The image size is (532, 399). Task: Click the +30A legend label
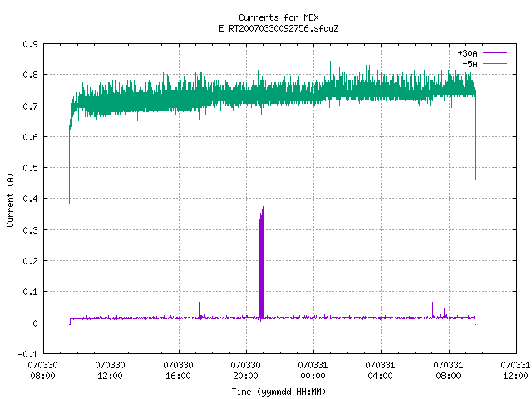[x=467, y=53]
